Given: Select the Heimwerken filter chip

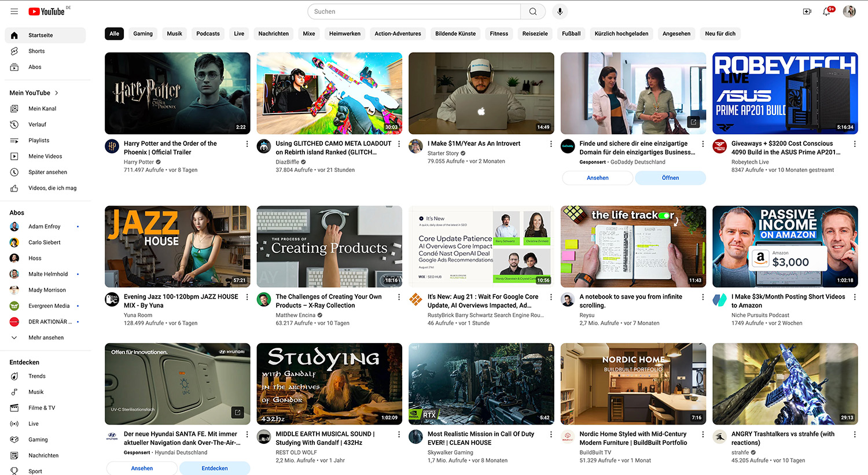Looking at the screenshot, I should [x=345, y=34].
